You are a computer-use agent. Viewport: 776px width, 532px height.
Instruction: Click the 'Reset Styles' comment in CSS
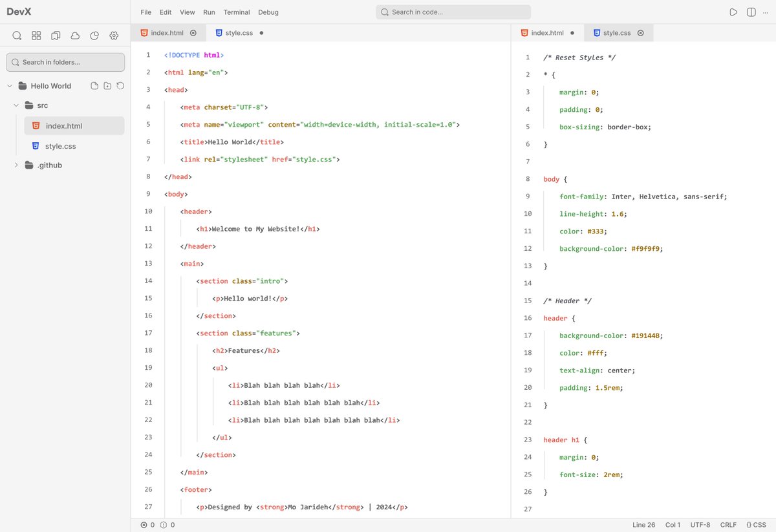pyautogui.click(x=579, y=58)
